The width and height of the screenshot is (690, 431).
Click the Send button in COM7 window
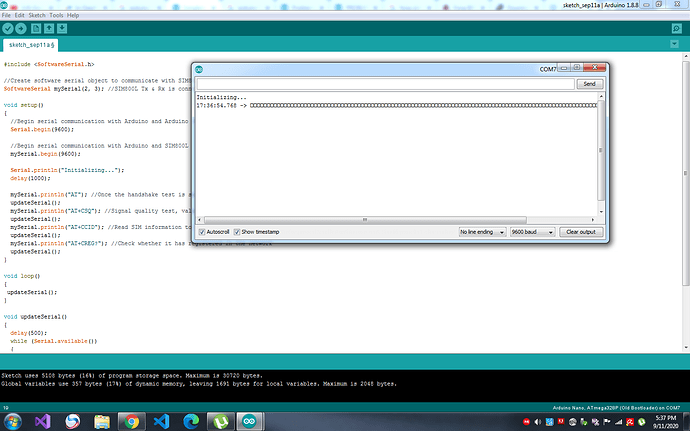pyautogui.click(x=590, y=84)
